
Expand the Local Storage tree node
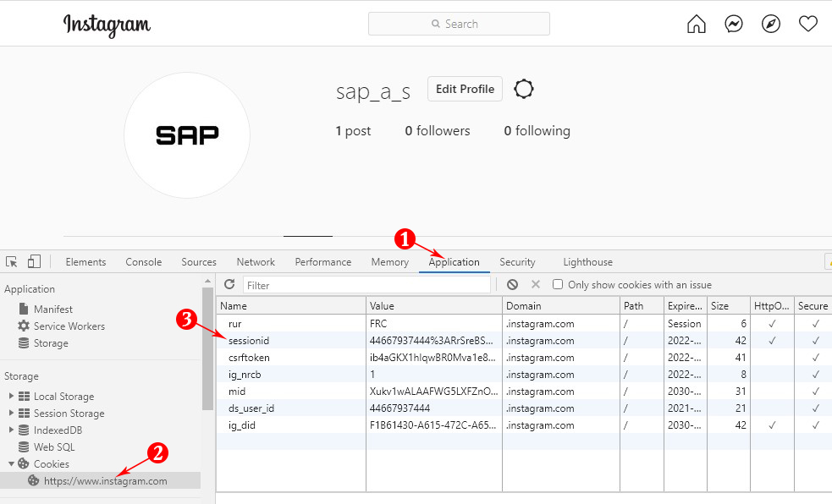point(11,396)
